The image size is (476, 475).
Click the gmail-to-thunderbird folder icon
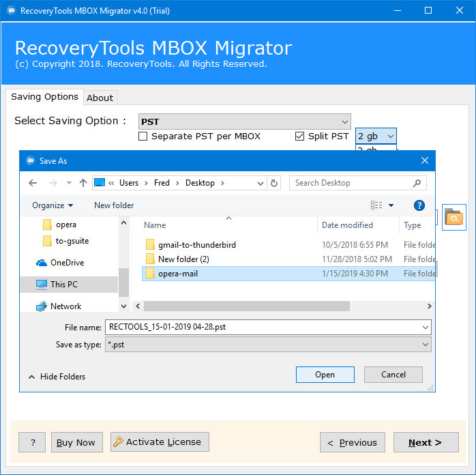[150, 244]
